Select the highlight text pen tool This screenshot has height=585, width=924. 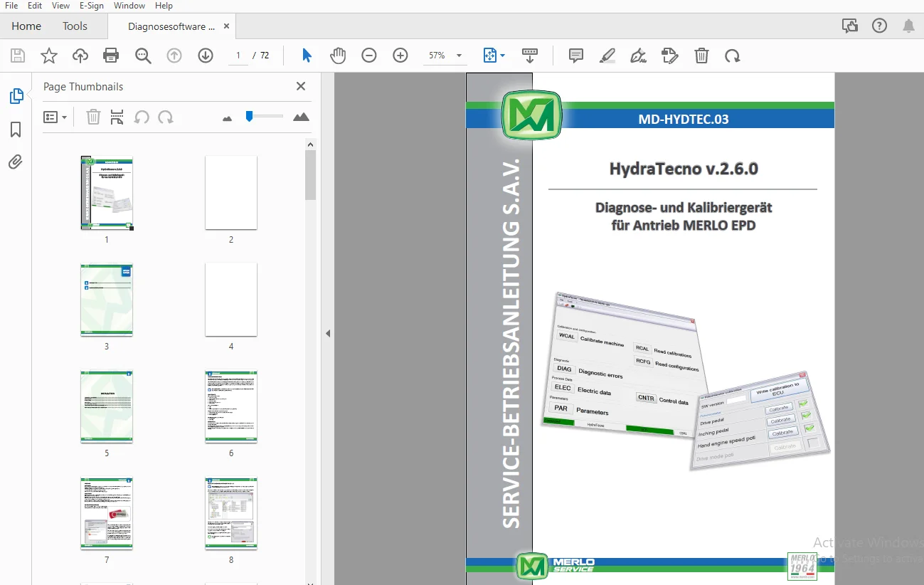[607, 56]
